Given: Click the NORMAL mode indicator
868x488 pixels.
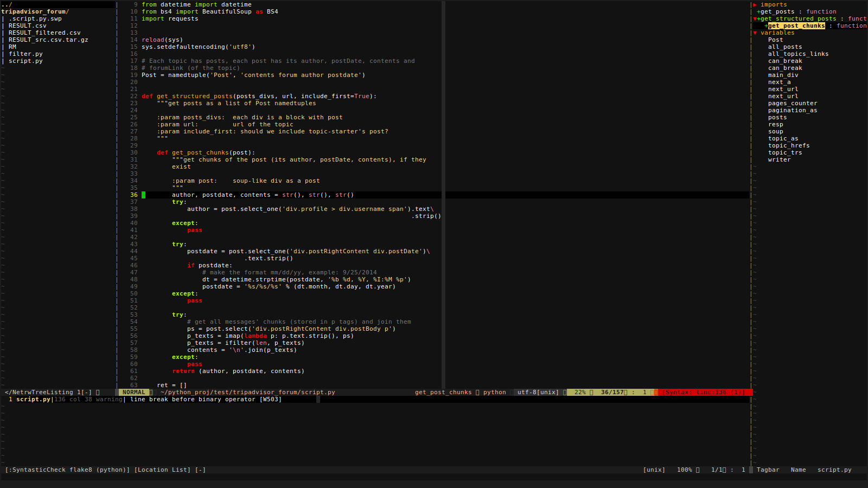Looking at the screenshot, I should point(134,392).
